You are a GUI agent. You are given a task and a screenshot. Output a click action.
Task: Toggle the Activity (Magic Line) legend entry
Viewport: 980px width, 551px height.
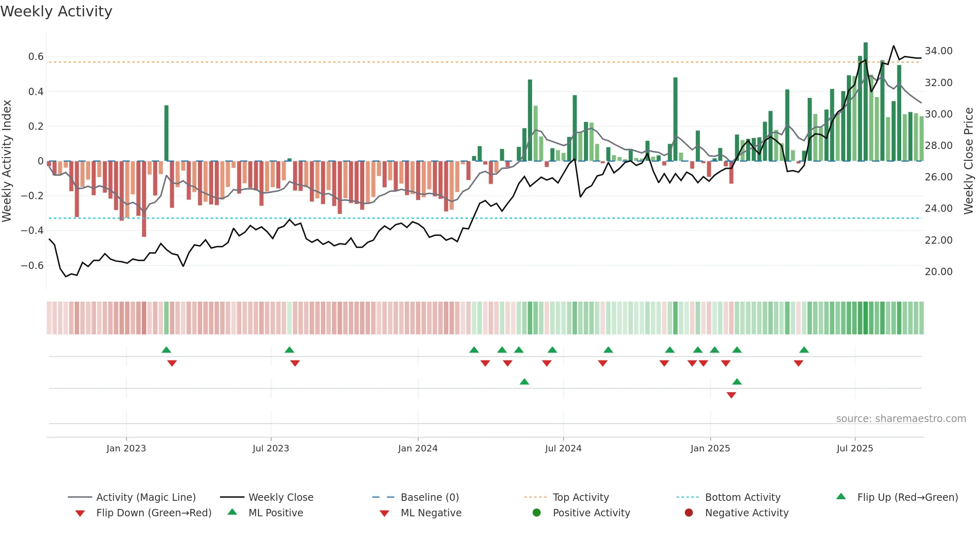click(x=132, y=497)
